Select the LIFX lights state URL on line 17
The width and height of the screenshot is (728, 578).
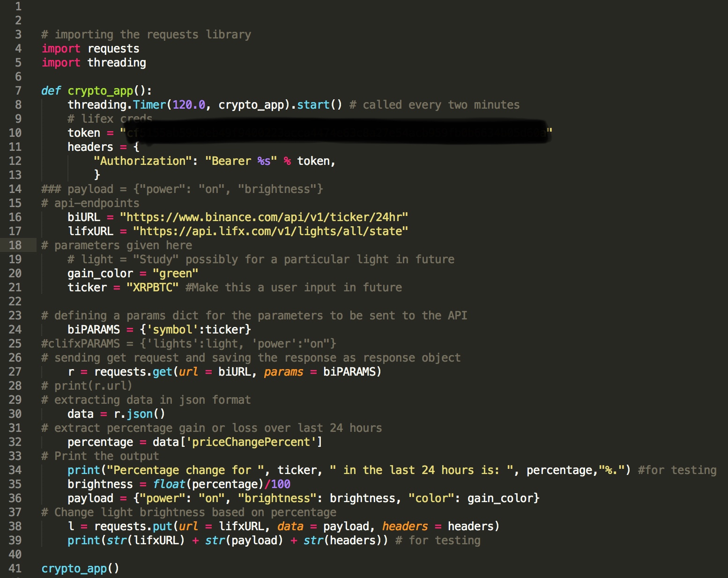(270, 231)
